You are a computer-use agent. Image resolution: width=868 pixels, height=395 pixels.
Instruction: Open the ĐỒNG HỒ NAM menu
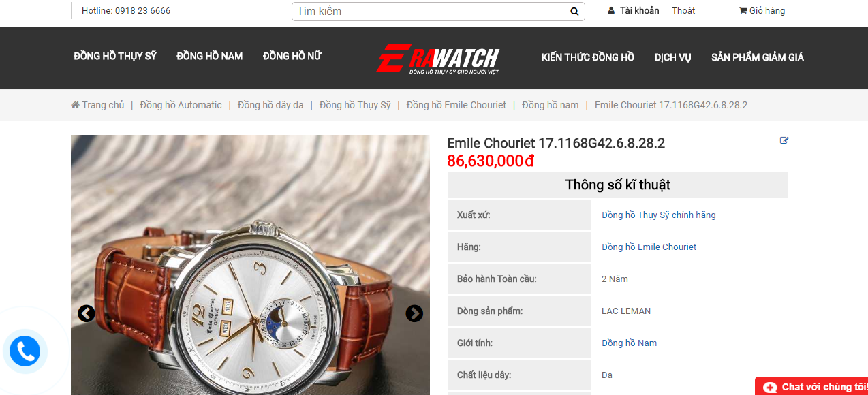click(210, 57)
